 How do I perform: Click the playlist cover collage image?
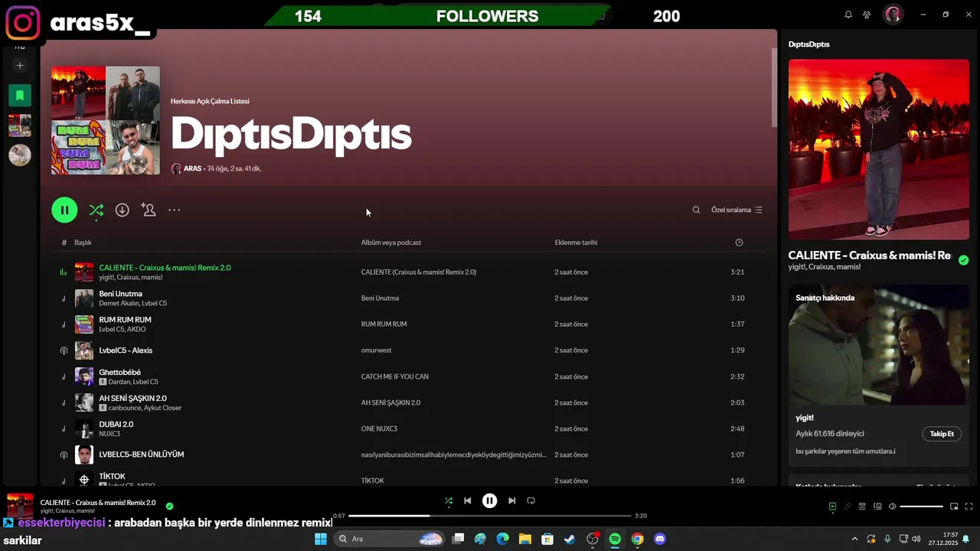(x=106, y=120)
